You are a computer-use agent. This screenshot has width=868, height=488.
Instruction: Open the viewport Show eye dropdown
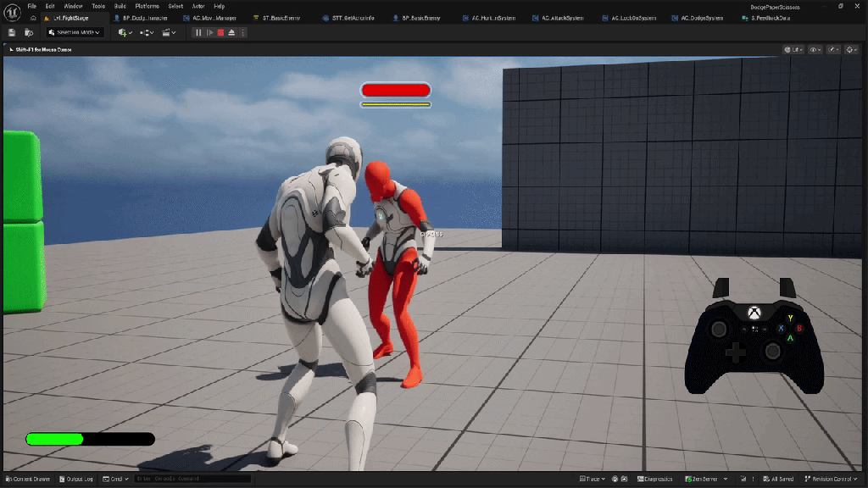[x=815, y=50]
